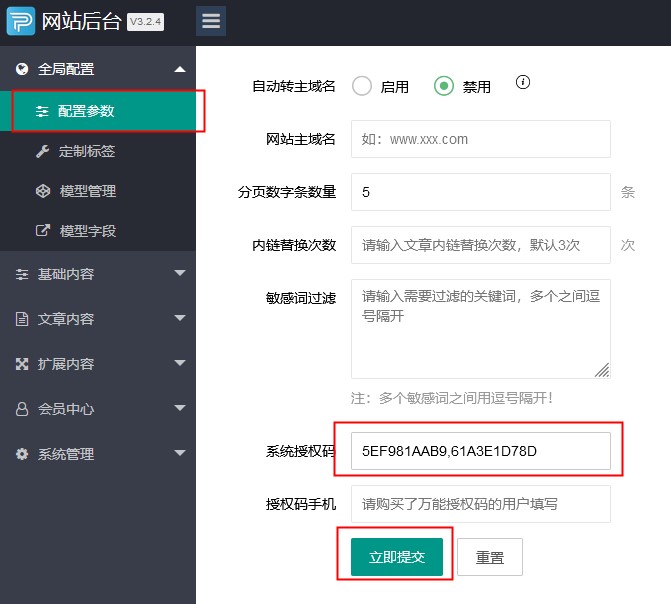Click the info icon after 禁用 option
671x604 pixels.
523,82
